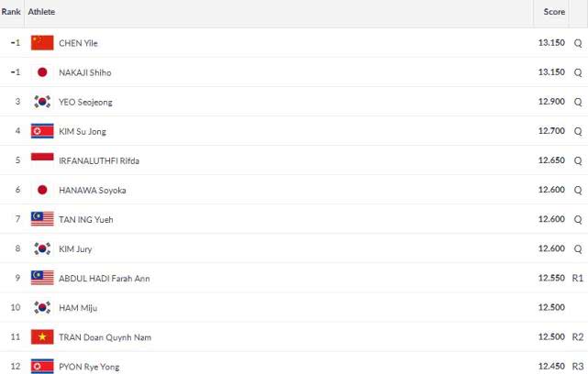Click Japan flag beside NAKAJI Shiho
This screenshot has height=374, width=588.
(x=42, y=71)
